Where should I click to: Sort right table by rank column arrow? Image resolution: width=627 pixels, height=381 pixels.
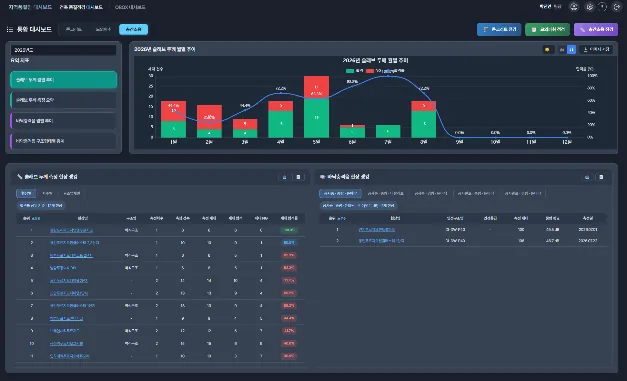pos(341,219)
